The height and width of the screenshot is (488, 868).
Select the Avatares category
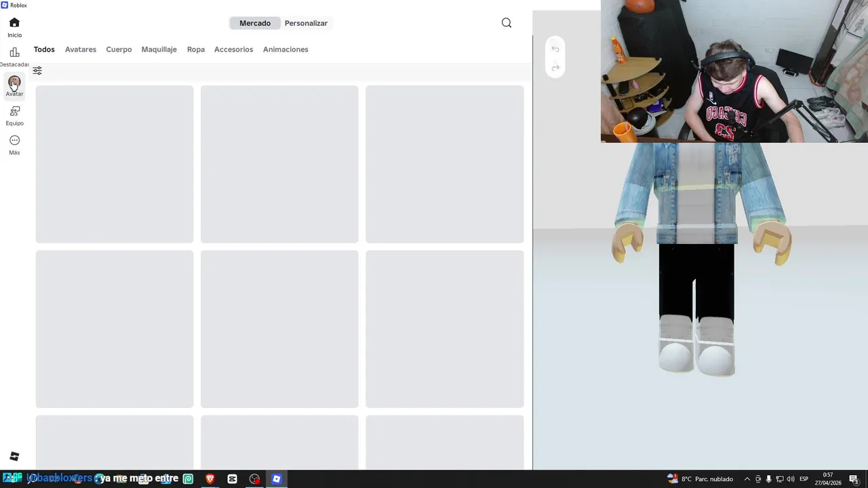click(81, 49)
